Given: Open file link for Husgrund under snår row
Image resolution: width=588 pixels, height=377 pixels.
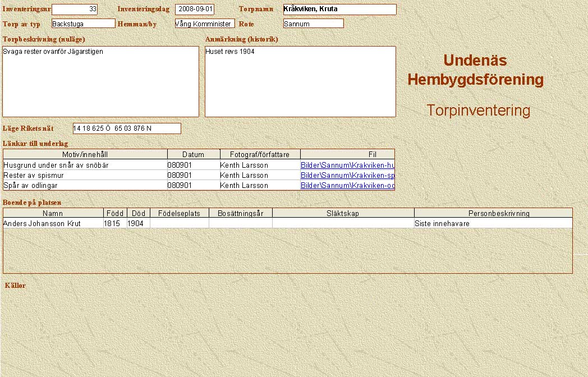Looking at the screenshot, I should coord(347,165).
